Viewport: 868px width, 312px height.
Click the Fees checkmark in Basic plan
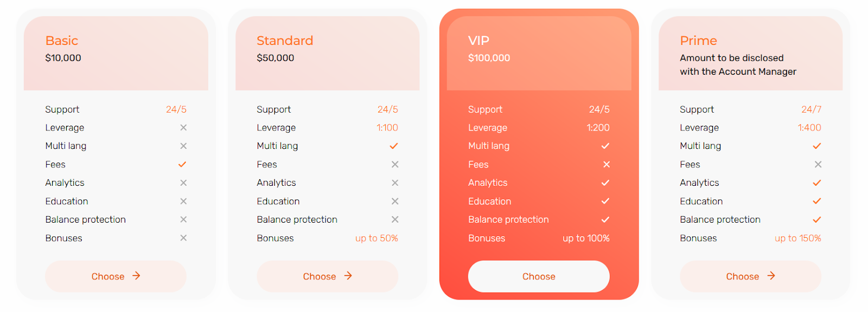point(182,164)
